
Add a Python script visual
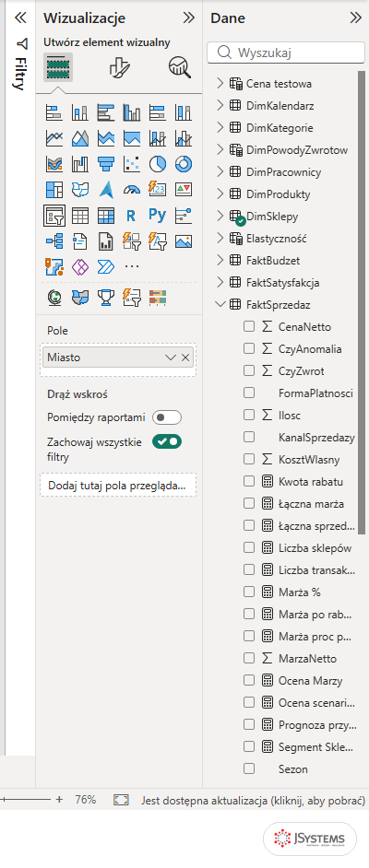tap(158, 215)
